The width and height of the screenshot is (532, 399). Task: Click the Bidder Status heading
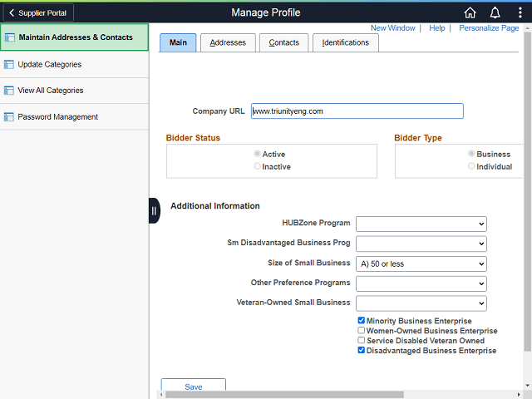[193, 138]
